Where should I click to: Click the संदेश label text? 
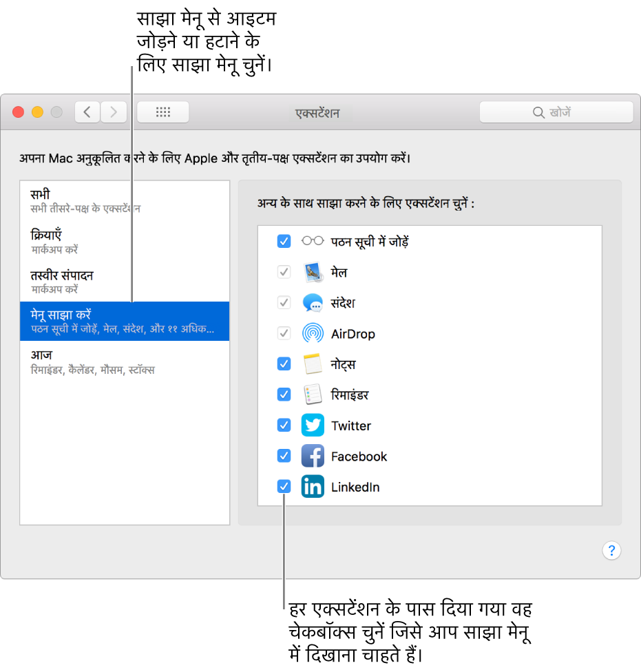click(343, 302)
